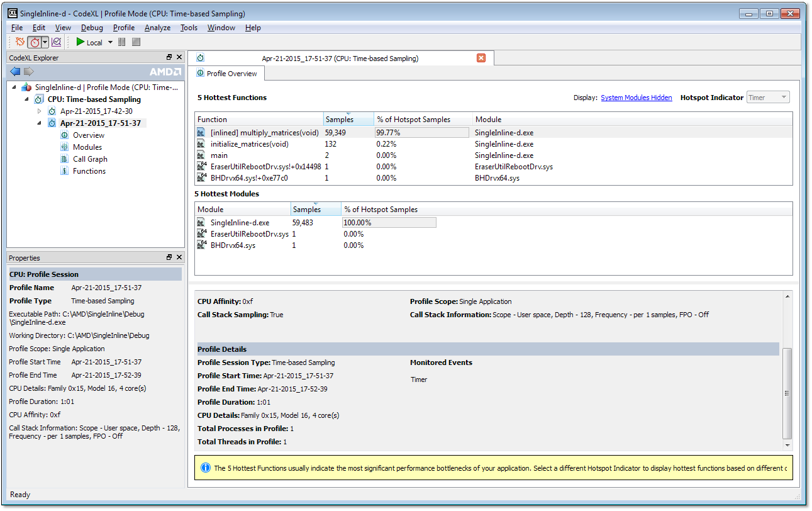Open the Tools menu
Viewport: 812px width, 511px height.
[189, 28]
